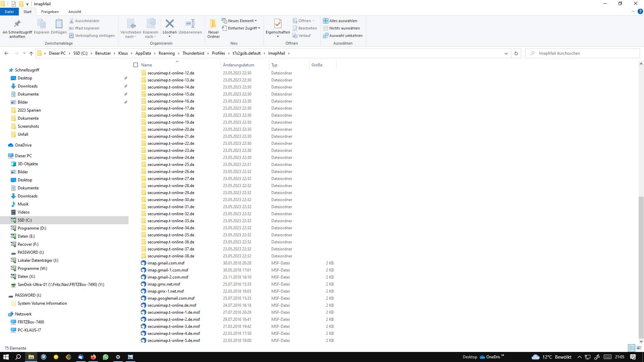Open the Ansicht ribbon tab
This screenshot has height=362, width=644.
74,12
